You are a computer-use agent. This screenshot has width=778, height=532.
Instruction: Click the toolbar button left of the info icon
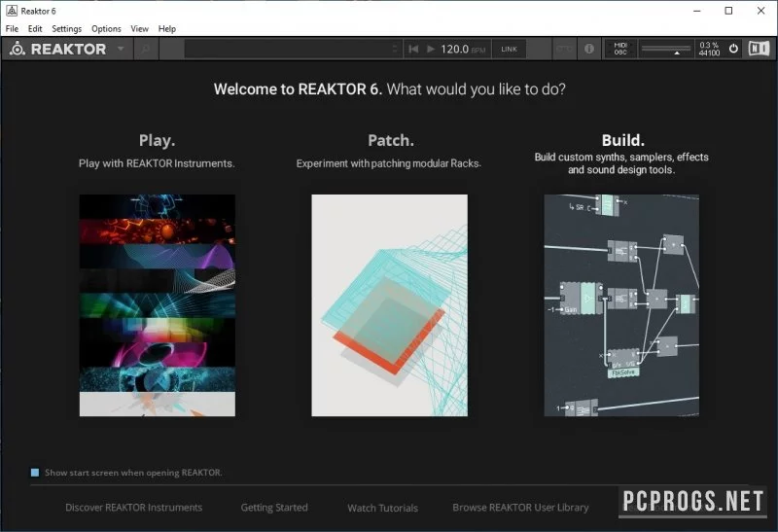coord(564,50)
